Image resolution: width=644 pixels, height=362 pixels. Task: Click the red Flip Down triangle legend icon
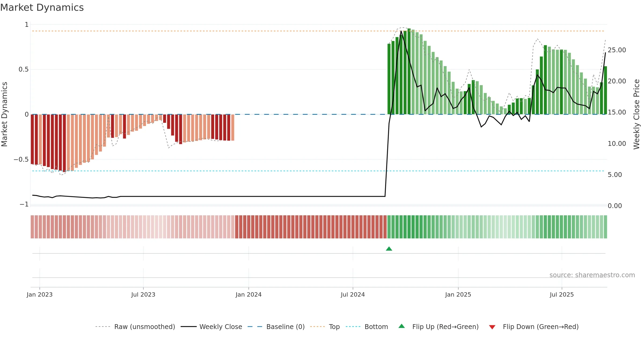(492, 327)
